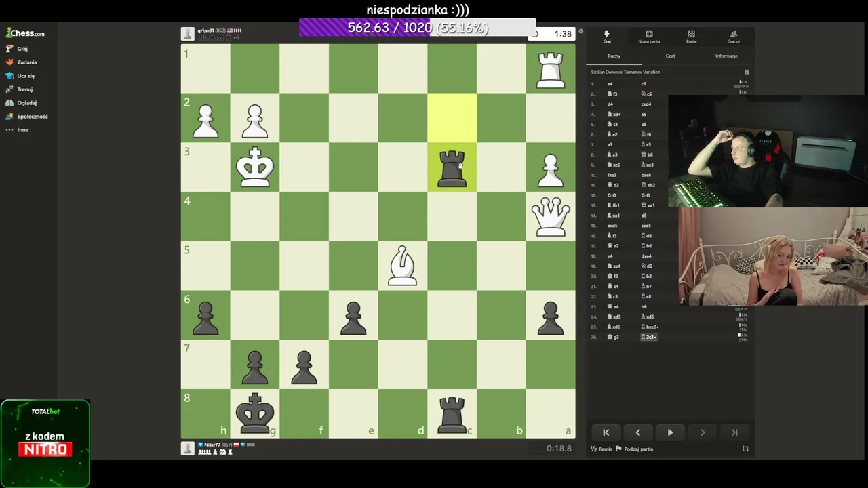Viewport: 868px width, 488px height.
Task: Start a Nowa partia from panel
Action: click(649, 37)
